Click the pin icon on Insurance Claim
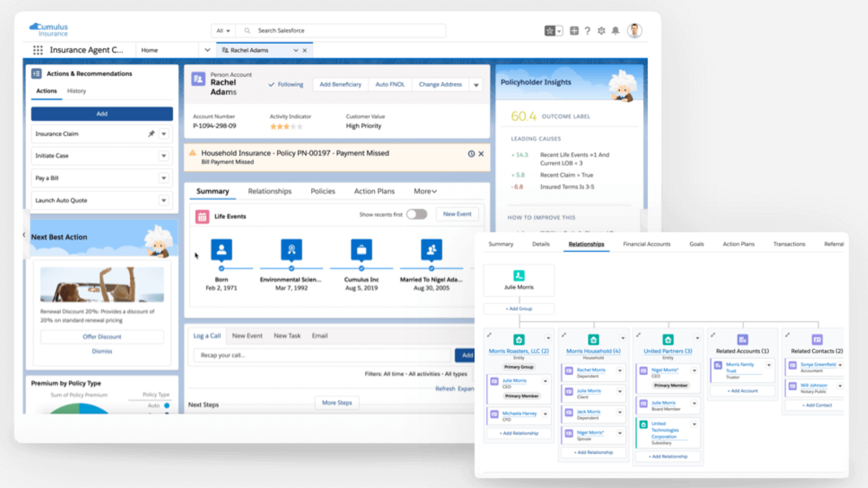This screenshot has width=868, height=488. coord(151,134)
